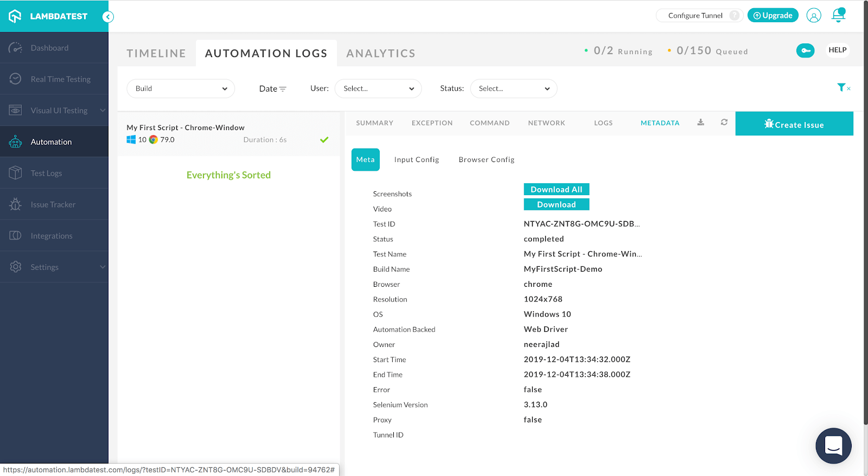Click the download logs icon
This screenshot has width=868, height=476.
701,123
